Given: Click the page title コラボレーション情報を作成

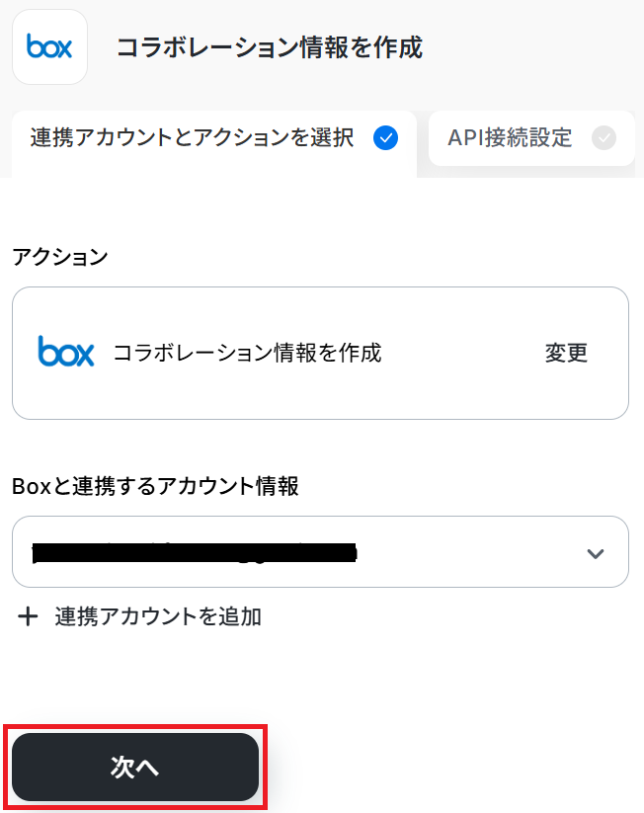Looking at the screenshot, I should click(270, 47).
